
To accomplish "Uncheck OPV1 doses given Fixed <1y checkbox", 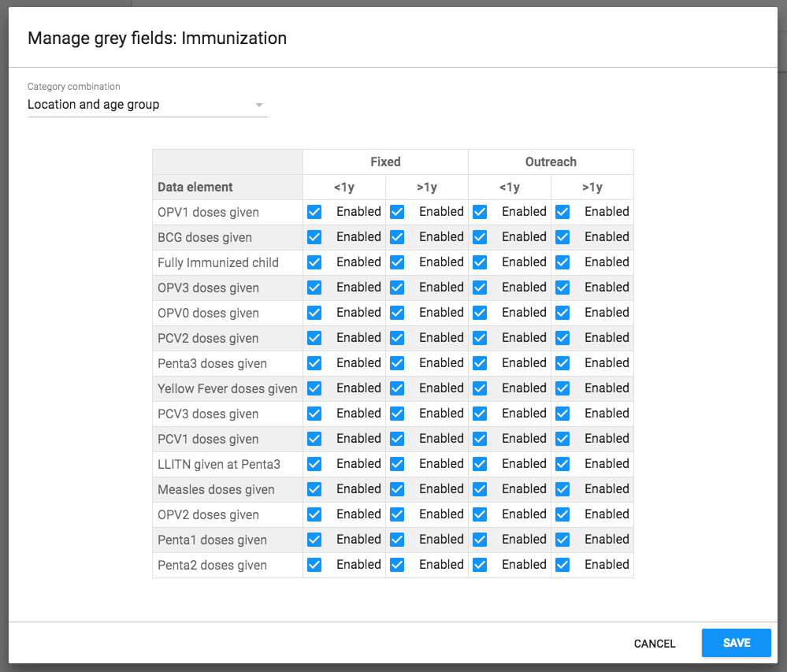I will coord(314,212).
